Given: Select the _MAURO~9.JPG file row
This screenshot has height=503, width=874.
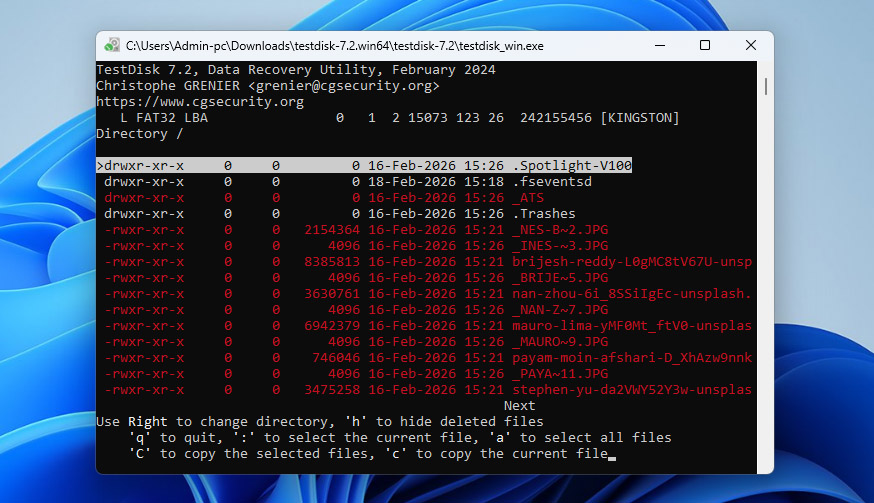Looking at the screenshot, I should (x=356, y=342).
